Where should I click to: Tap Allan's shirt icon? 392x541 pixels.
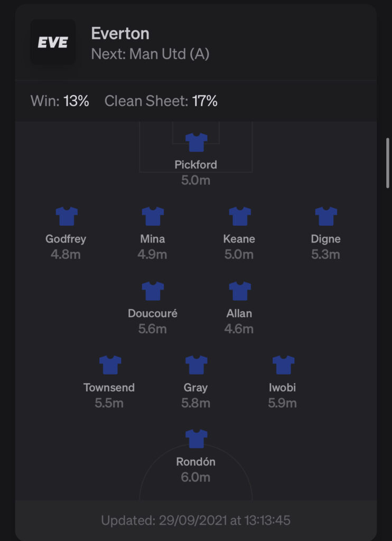coord(240,291)
